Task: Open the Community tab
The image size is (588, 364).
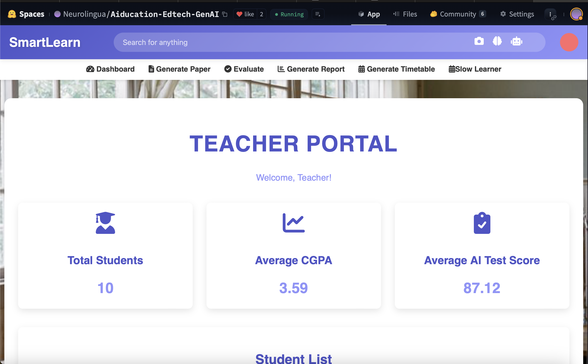Action: click(x=458, y=14)
